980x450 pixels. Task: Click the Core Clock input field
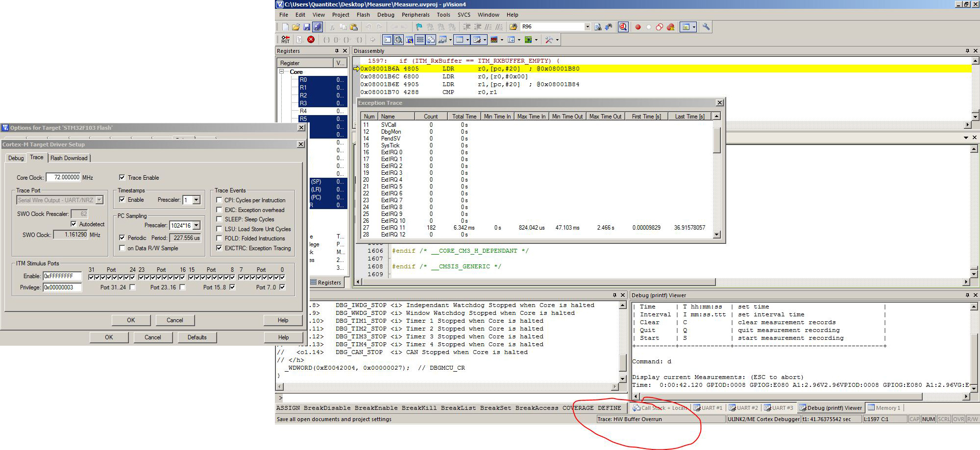(x=64, y=178)
